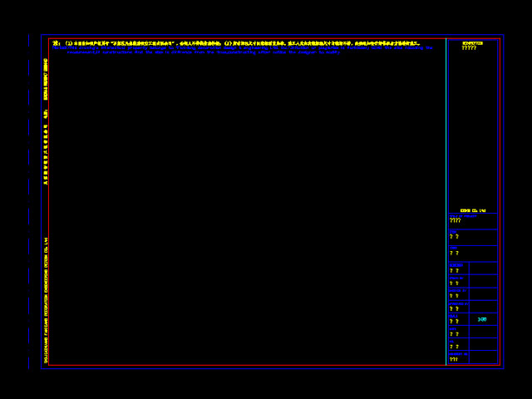The image size is (532, 399).
Task: Click the blue dashed vertical line at far left
Action: pyautogui.click(x=28, y=199)
